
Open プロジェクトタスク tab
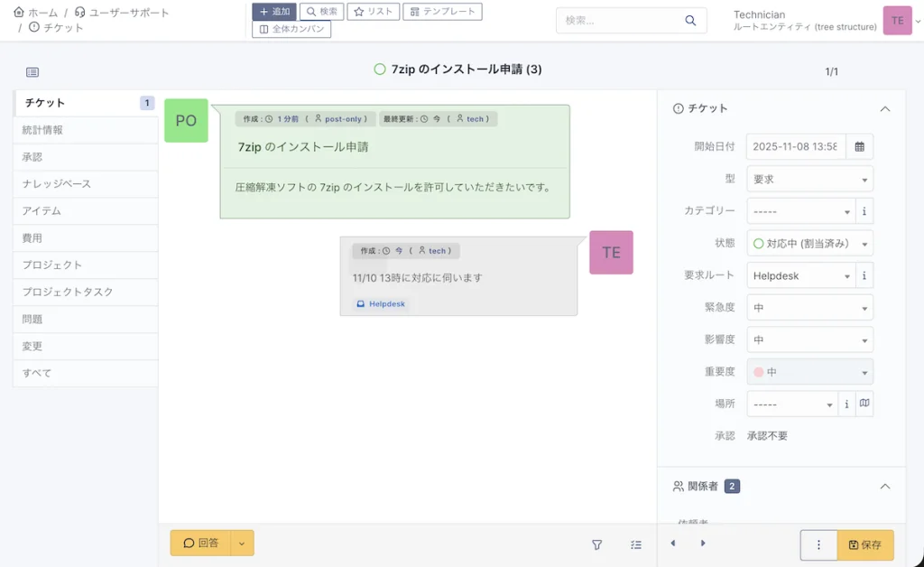[x=85, y=292]
